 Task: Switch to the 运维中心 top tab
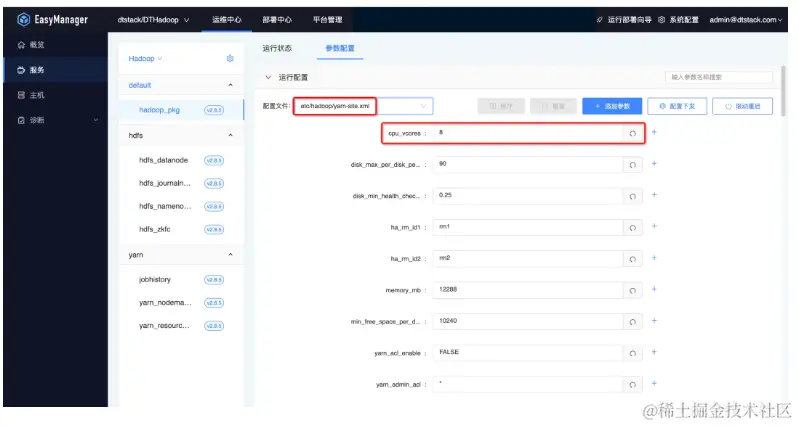pos(226,20)
